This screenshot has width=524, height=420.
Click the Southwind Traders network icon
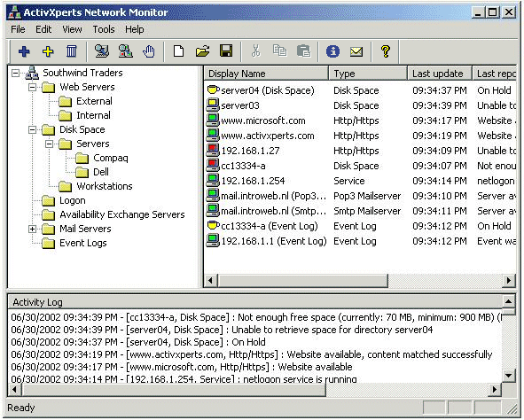pyautogui.click(x=32, y=73)
